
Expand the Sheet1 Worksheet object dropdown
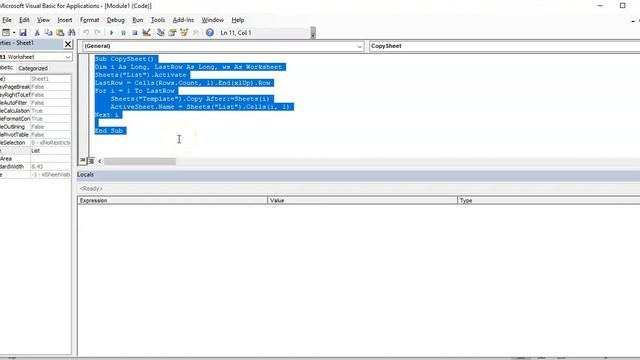click(x=68, y=57)
